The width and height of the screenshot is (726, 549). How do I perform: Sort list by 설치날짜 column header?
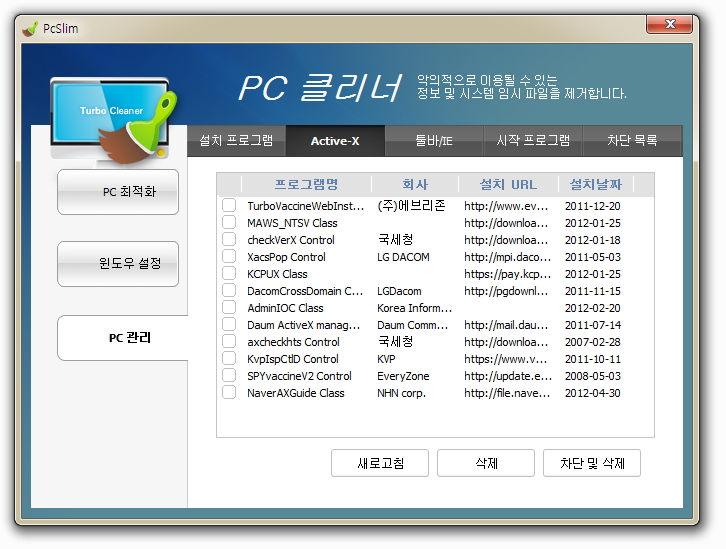595,185
